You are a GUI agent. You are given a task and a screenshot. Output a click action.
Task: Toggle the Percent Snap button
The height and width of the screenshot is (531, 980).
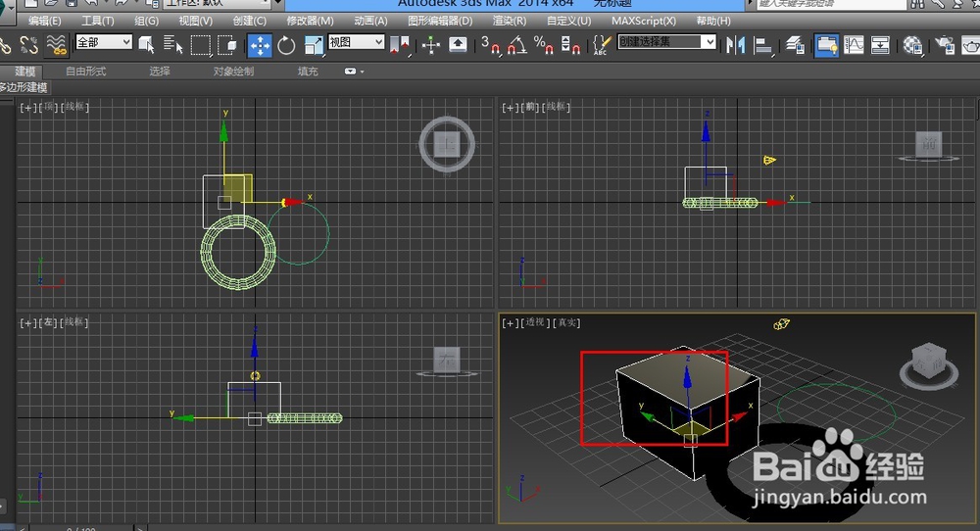pyautogui.click(x=543, y=45)
